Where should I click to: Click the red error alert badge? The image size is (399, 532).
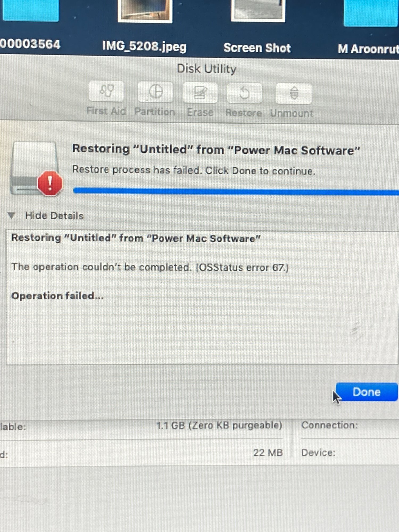[x=50, y=184]
